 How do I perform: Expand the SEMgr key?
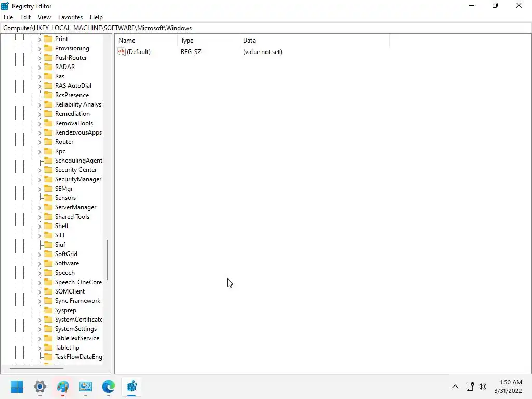coord(39,189)
